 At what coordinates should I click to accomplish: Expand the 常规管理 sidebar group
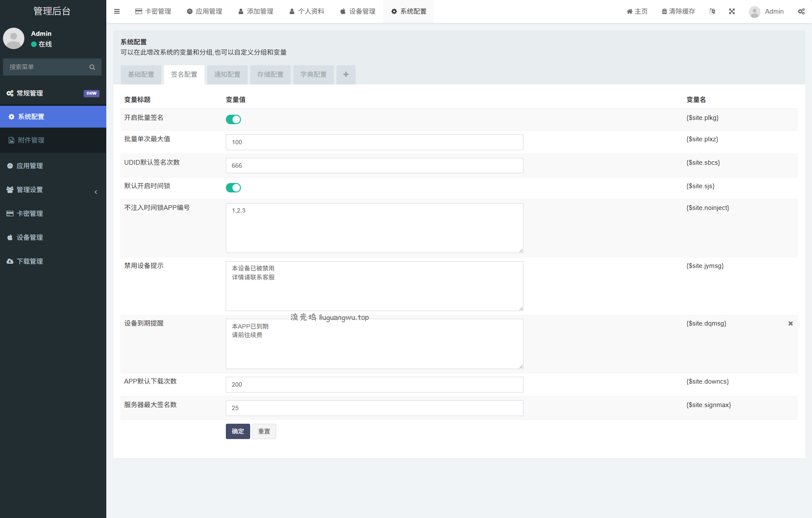click(53, 93)
